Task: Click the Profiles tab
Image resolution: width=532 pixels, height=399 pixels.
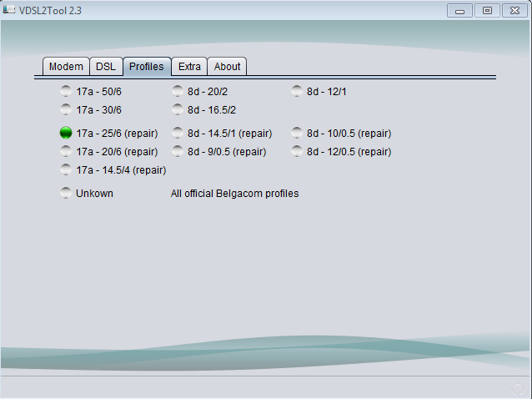Action: (147, 67)
